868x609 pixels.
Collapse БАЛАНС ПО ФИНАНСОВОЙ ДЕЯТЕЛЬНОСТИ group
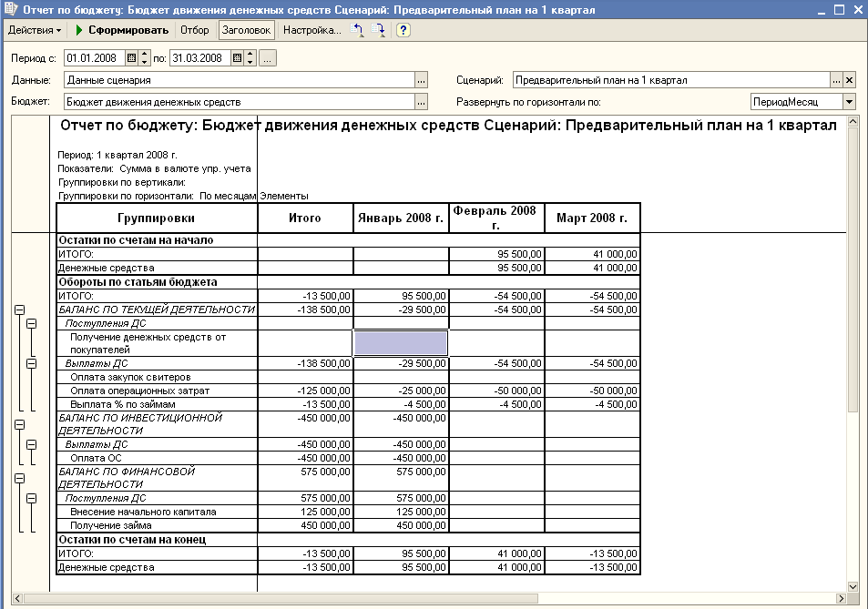click(x=19, y=479)
